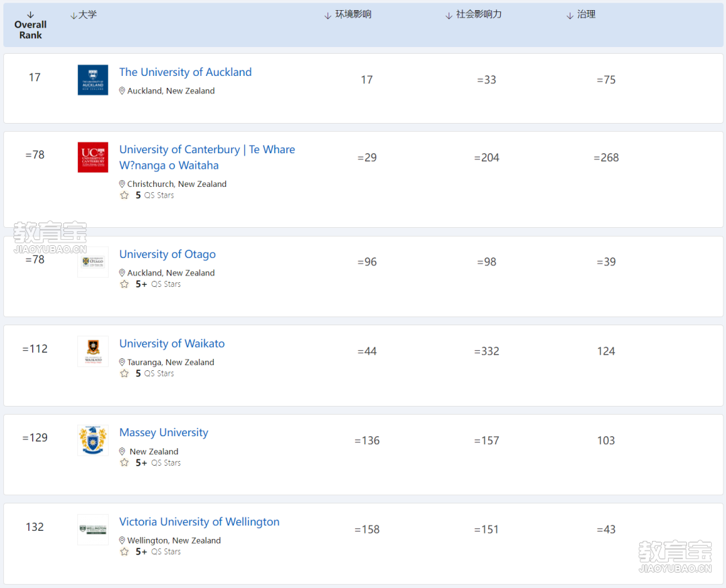Click University of Auckland logo
This screenshot has width=726, height=588.
(x=93, y=80)
